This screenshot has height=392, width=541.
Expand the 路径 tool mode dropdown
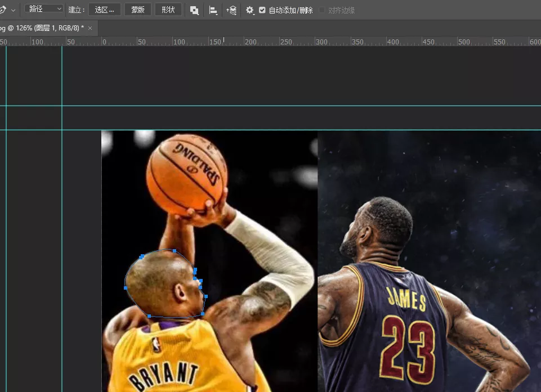point(44,9)
